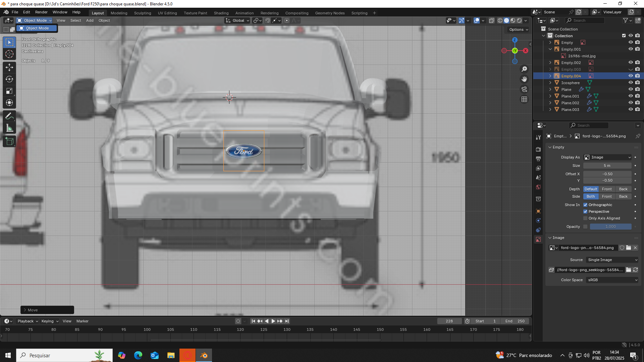The image size is (644, 362).
Task: Switch orthographic/perspective grid icon
Action: point(524,99)
